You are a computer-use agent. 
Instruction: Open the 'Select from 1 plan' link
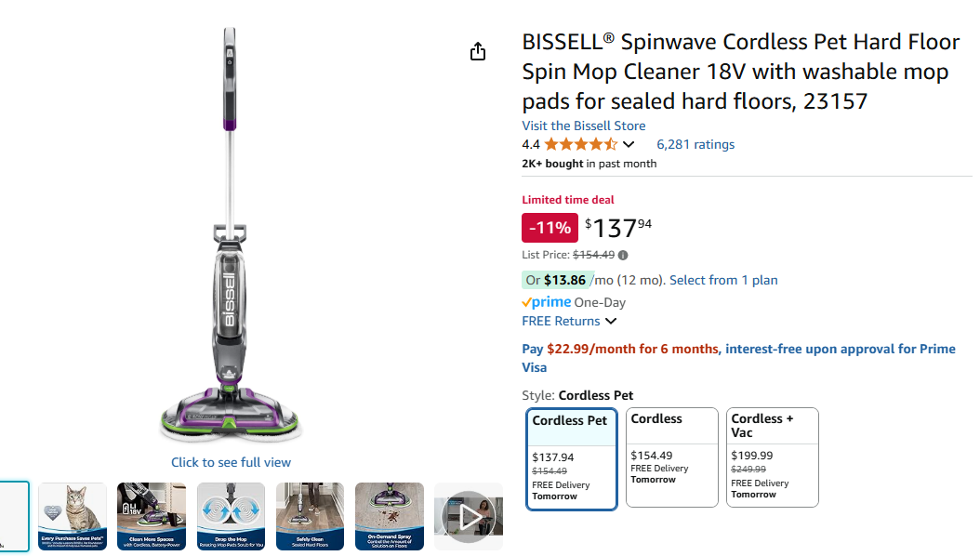coord(723,280)
